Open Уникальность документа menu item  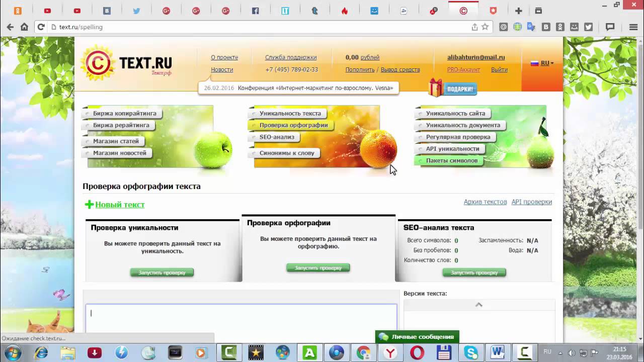click(463, 125)
